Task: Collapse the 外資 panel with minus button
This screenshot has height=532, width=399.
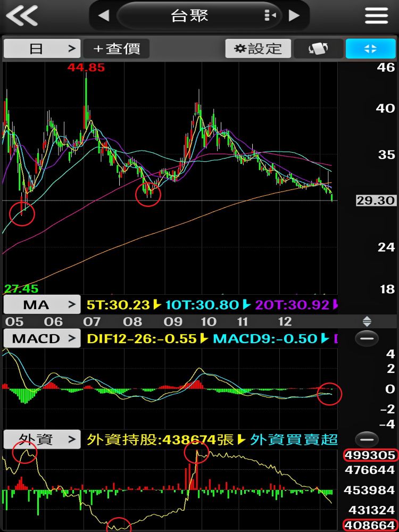Action: [x=367, y=439]
